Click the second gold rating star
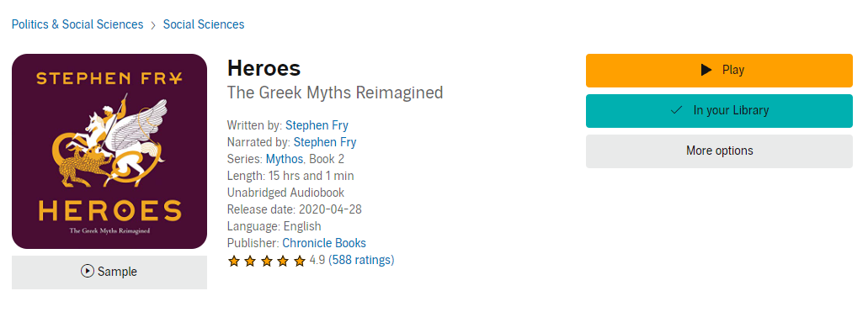 [x=250, y=261]
